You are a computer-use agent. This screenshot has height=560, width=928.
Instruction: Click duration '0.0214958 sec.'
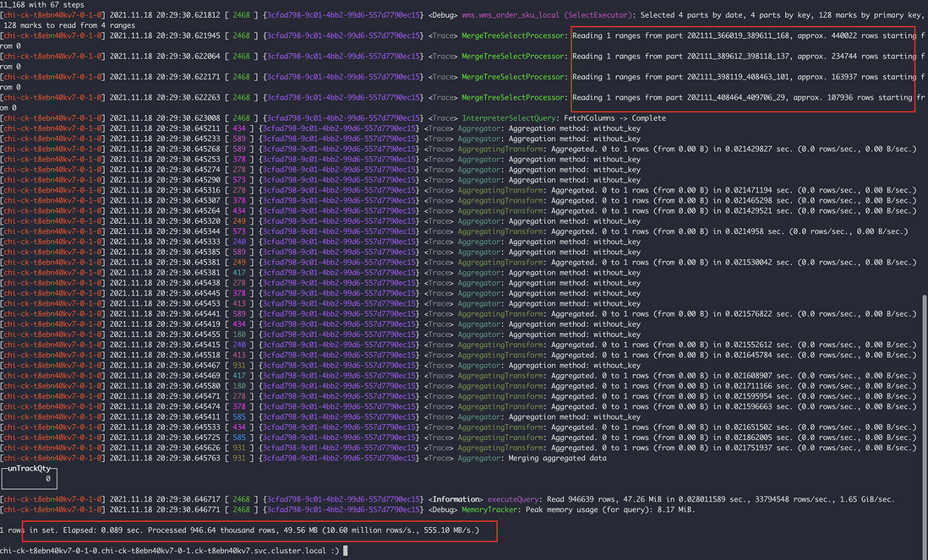pyautogui.click(x=753, y=231)
